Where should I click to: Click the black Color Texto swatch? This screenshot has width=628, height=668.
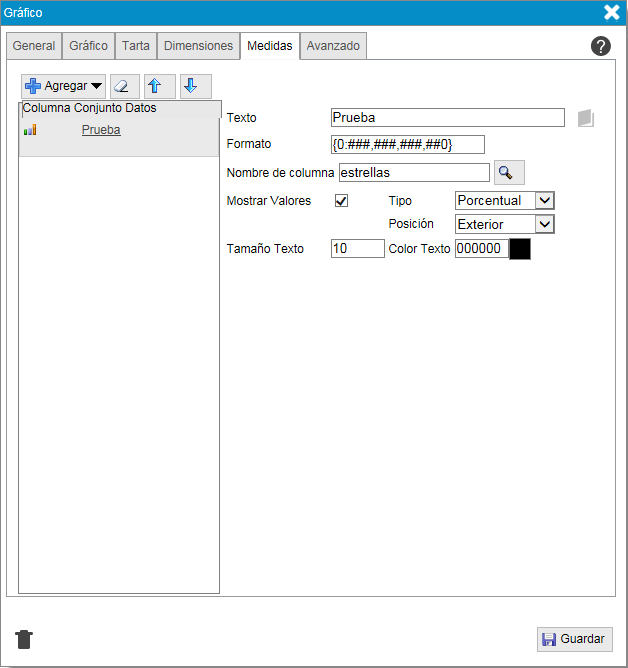pos(520,249)
